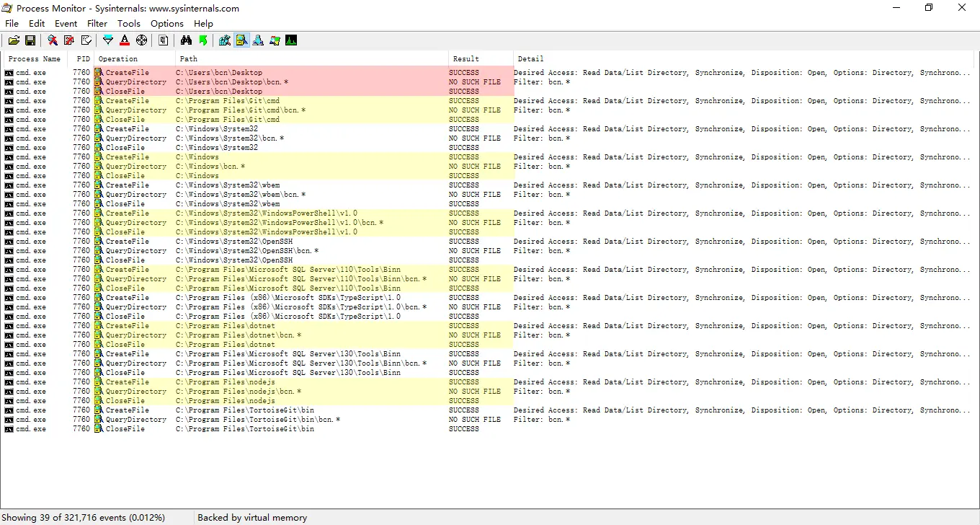
Task: Toggle the Autoscroll toolbar button
Action: click(69, 40)
